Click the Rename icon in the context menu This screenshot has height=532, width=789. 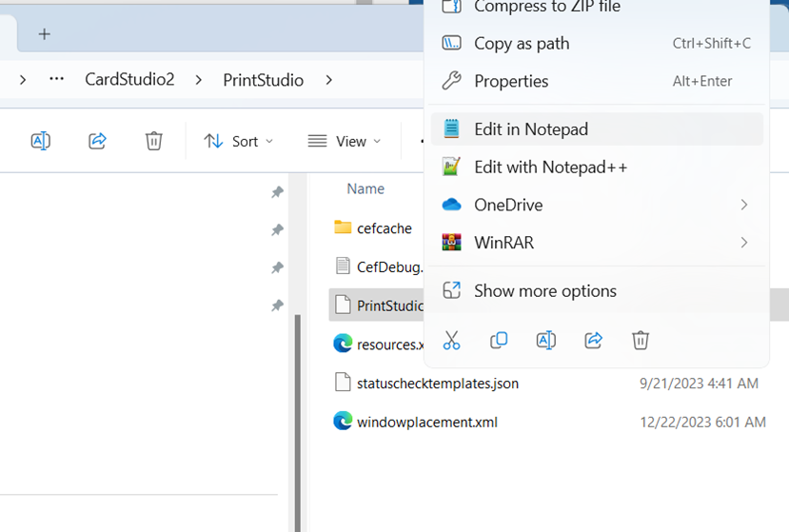[546, 341]
